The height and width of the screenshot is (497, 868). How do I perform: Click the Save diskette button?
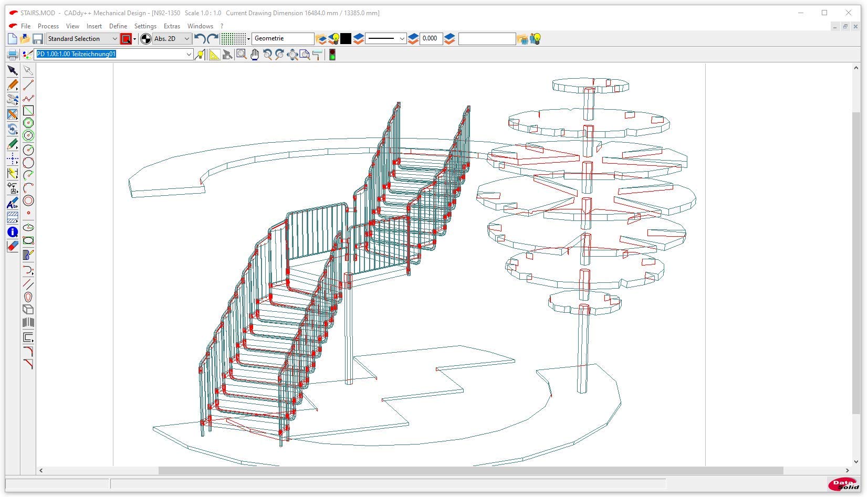click(38, 39)
